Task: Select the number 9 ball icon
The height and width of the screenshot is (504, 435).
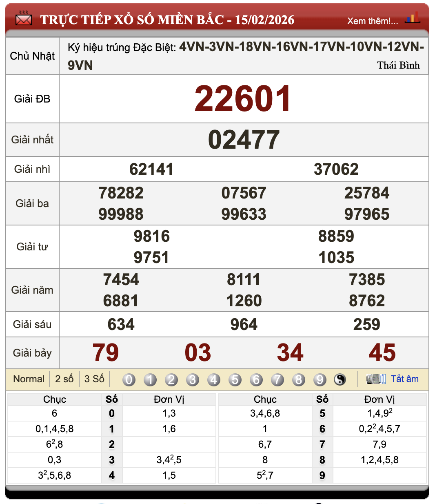Action: [320, 379]
